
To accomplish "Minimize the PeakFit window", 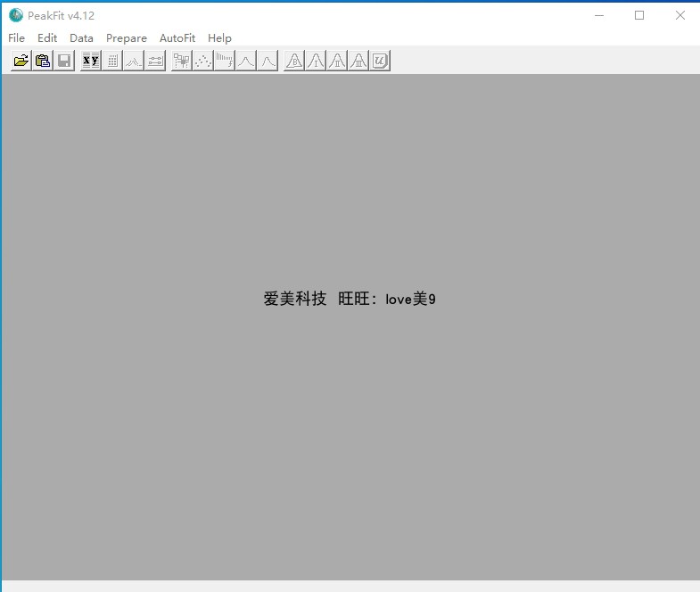I will (599, 16).
